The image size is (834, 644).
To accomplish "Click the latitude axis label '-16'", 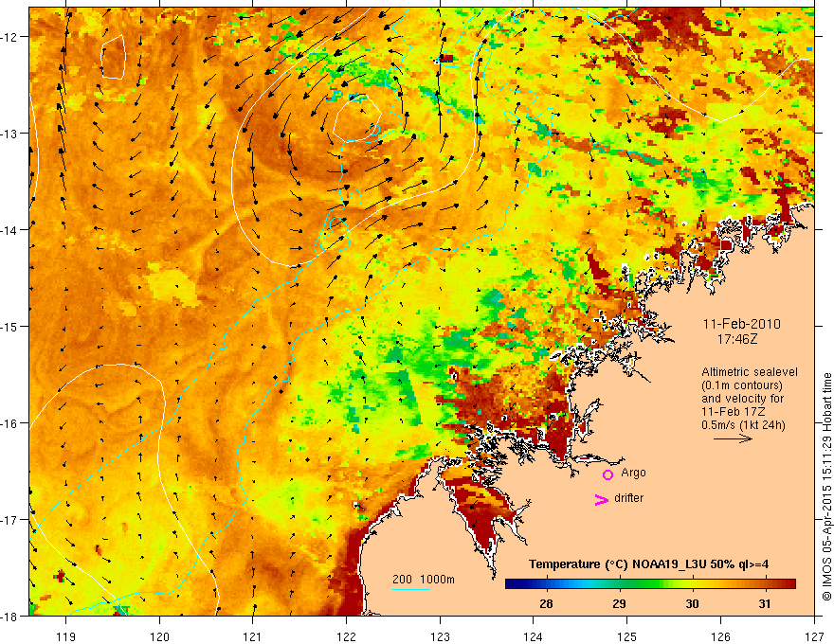I will click(x=10, y=423).
